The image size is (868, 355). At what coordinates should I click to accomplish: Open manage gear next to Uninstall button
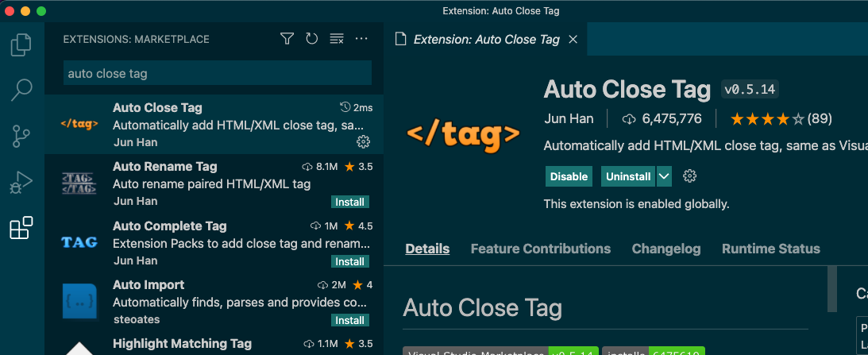[x=690, y=176]
